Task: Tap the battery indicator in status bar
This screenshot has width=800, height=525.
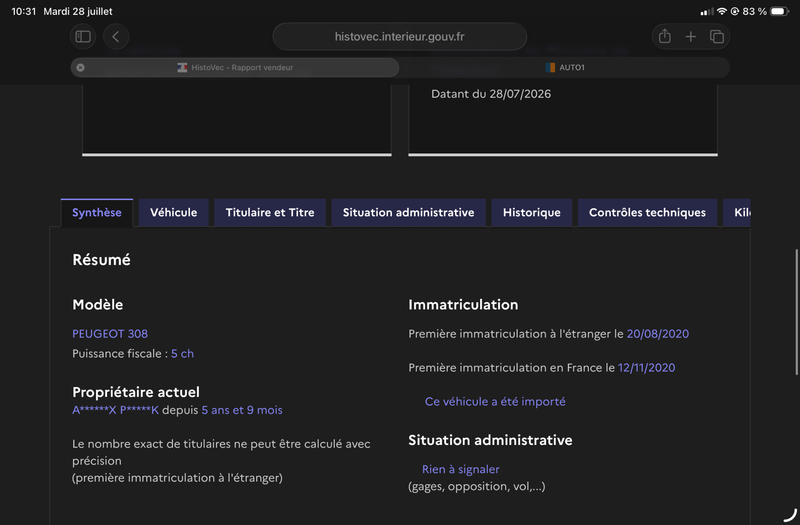Action: (779, 11)
